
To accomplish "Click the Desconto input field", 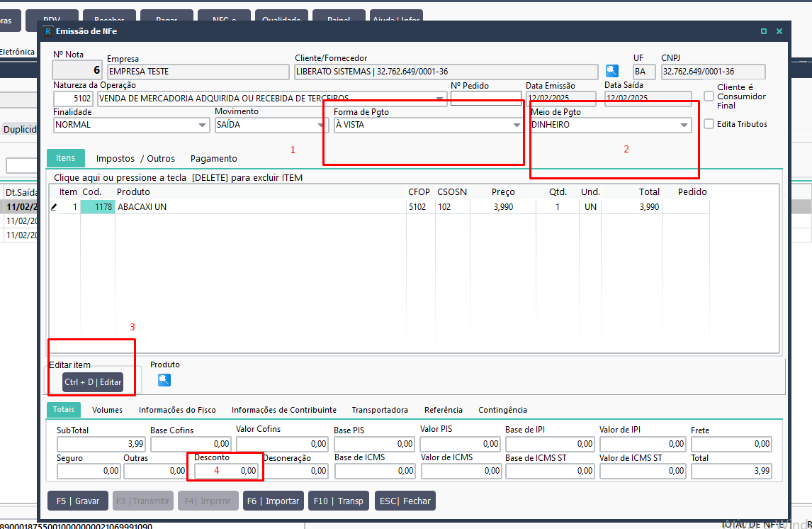I will coord(226,470).
